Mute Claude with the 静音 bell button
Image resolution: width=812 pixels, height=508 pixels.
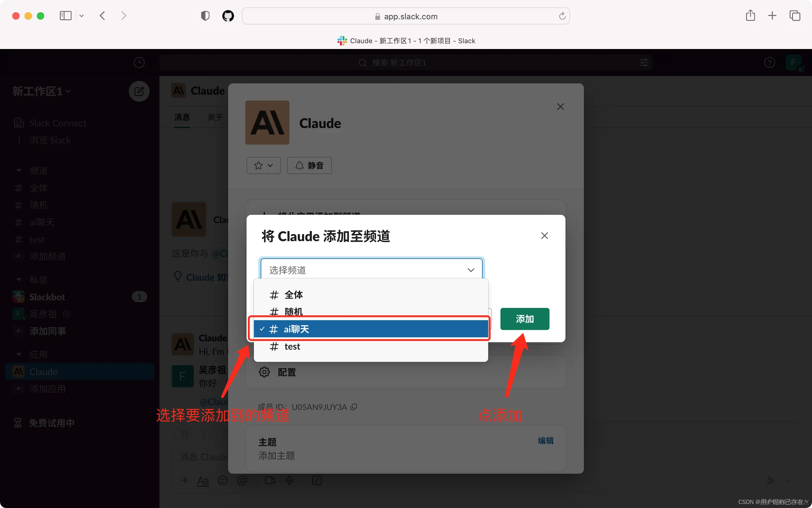[309, 165]
